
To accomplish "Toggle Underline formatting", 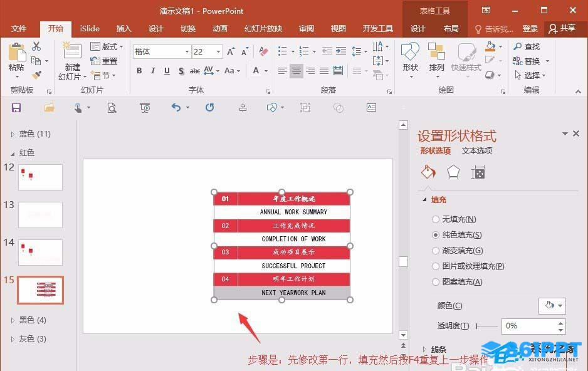I will [167, 70].
